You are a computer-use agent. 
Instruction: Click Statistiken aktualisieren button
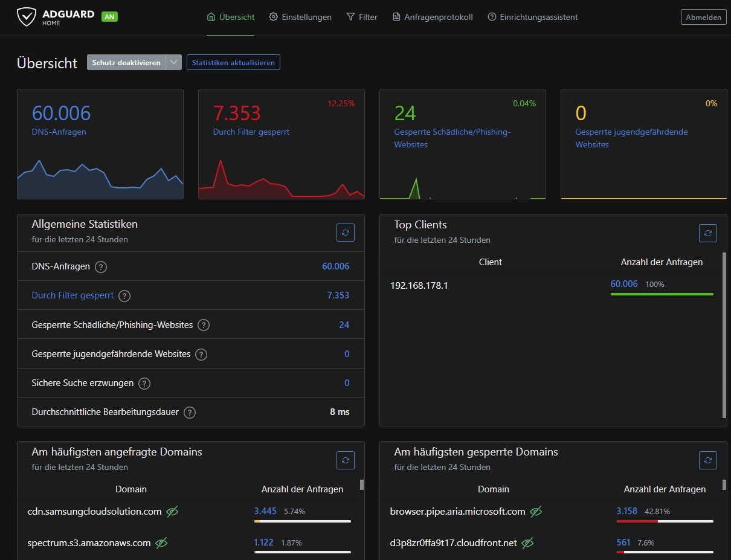pyautogui.click(x=233, y=62)
